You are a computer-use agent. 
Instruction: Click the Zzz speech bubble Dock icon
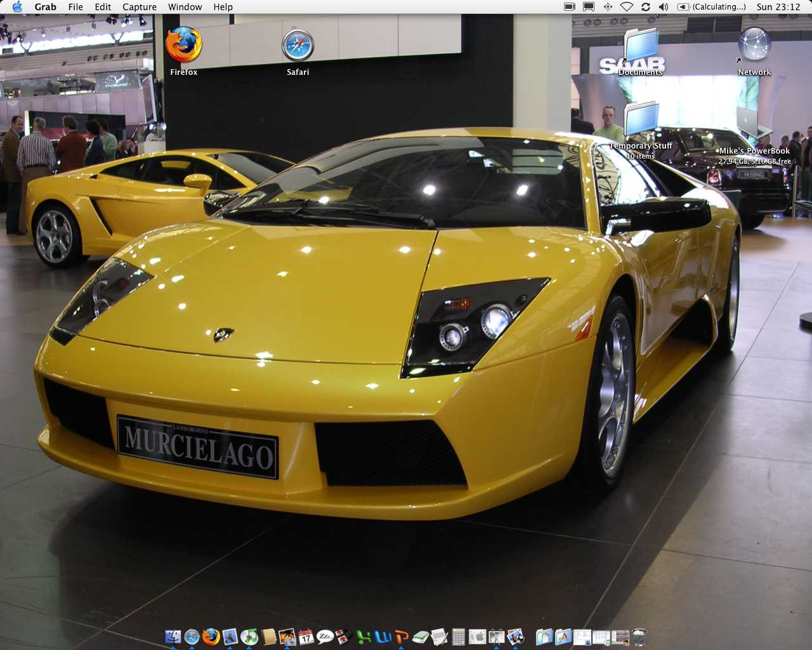click(325, 637)
